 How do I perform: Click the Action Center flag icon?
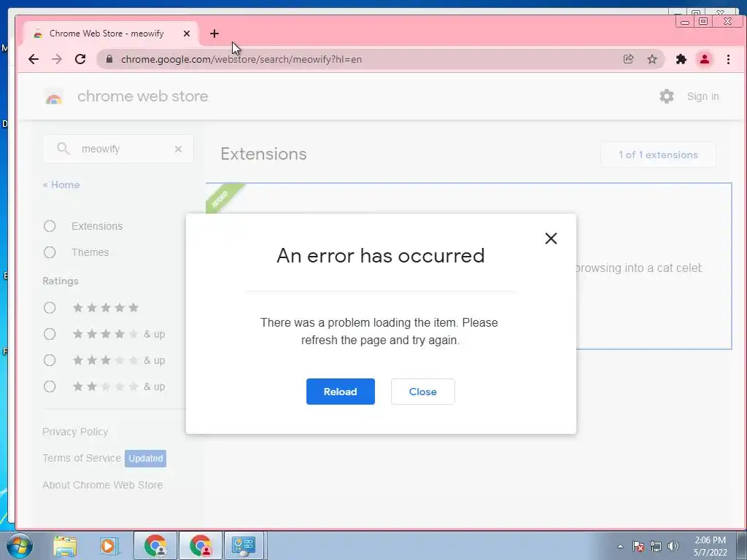tap(638, 546)
